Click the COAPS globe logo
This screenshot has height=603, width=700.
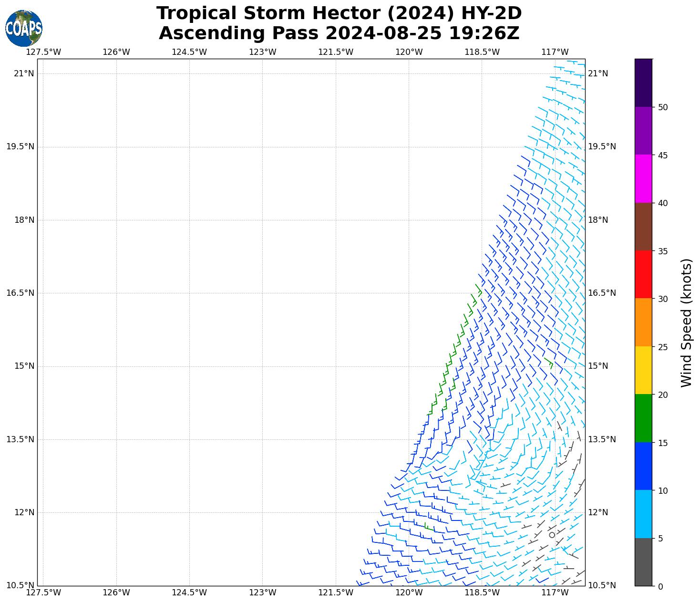[24, 28]
